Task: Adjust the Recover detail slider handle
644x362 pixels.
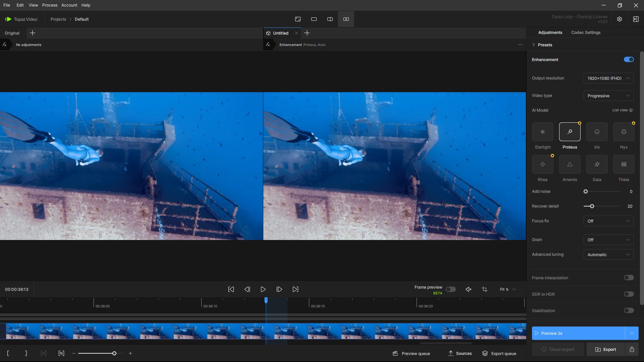Action: pyautogui.click(x=592, y=206)
